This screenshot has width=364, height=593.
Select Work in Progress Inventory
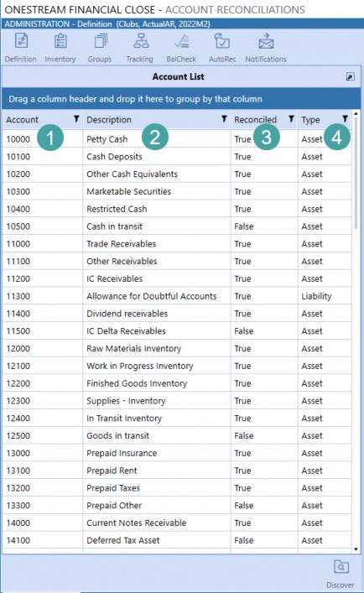tap(177, 366)
